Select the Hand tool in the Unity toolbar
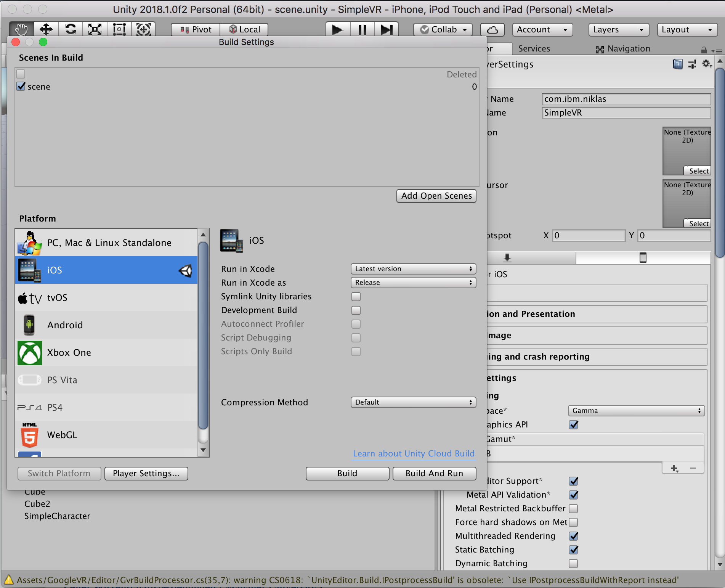The width and height of the screenshot is (725, 588). 22,29
